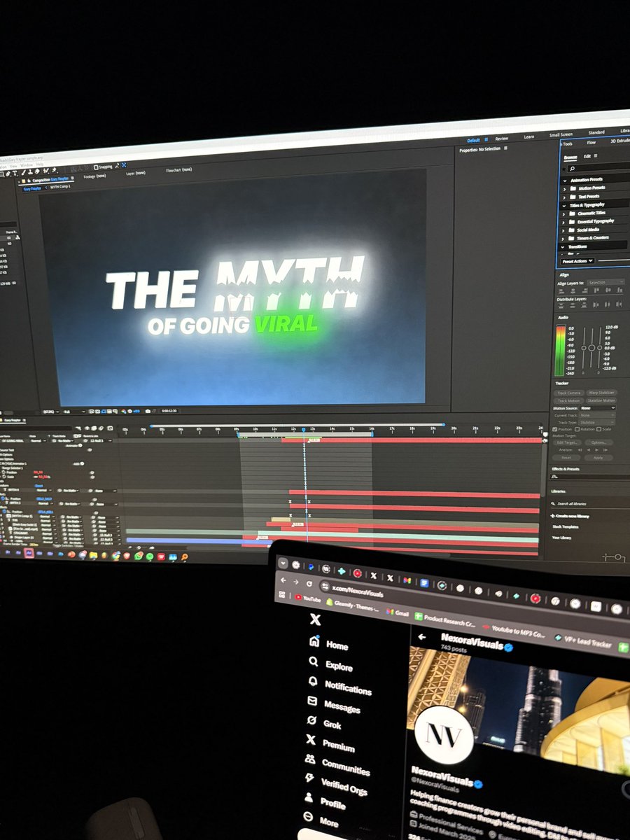Viewport: 630px width, 840px height.
Task: Click back arrow beside NexoraVisuals header
Action: (x=421, y=637)
